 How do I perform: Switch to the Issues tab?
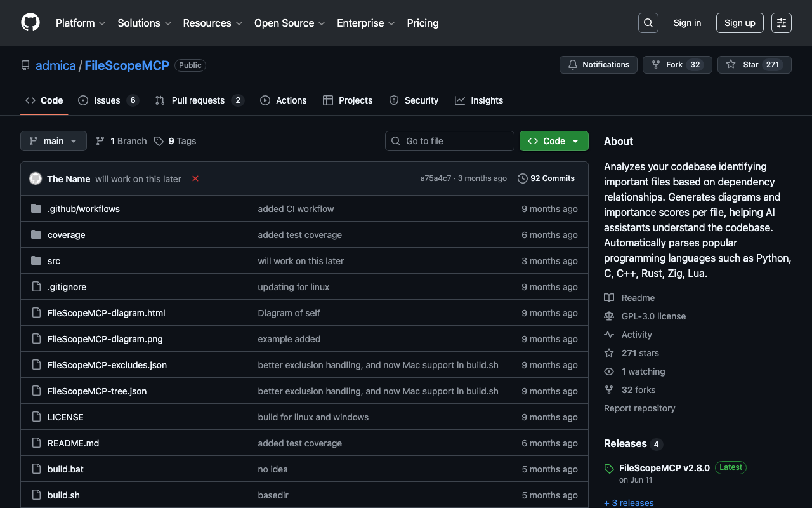click(107, 100)
